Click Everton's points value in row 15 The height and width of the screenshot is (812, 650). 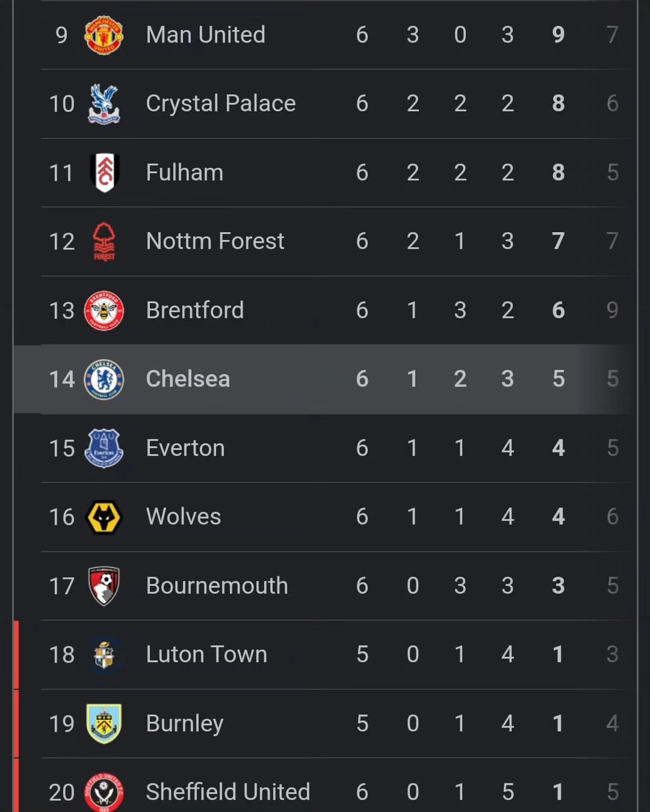(559, 448)
